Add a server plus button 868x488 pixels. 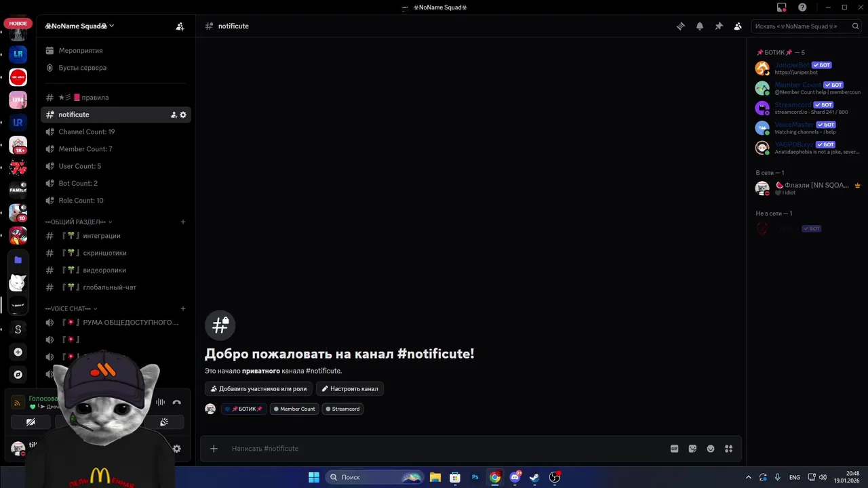coord(18,352)
